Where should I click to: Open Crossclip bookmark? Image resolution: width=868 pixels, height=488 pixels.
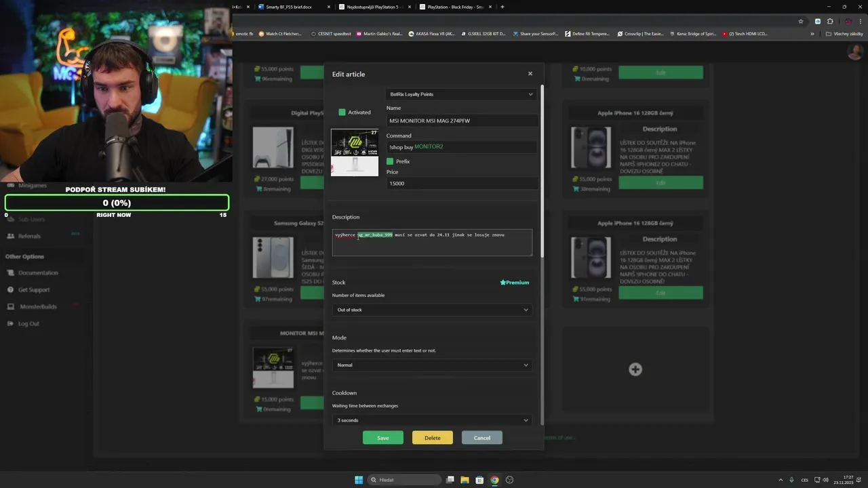tap(640, 33)
